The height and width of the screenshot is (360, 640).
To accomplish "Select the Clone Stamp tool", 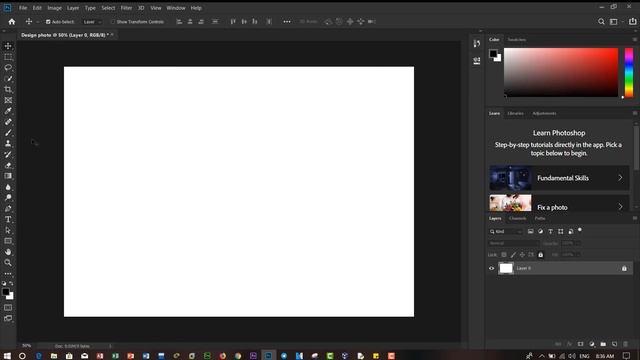I will 8,143.
